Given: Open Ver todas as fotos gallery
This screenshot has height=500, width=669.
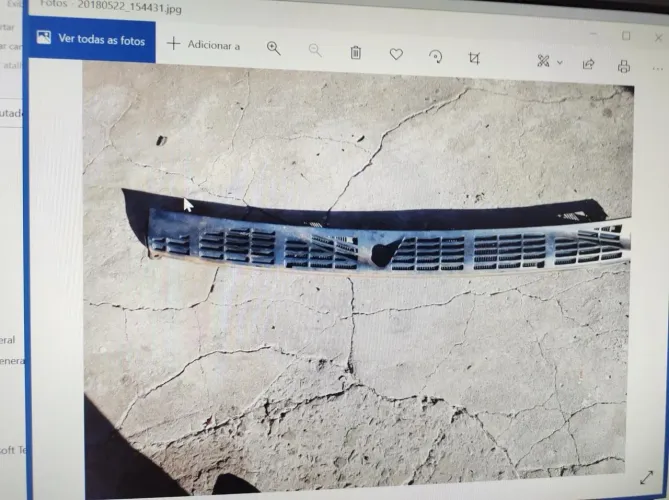Looking at the screenshot, I should pyautogui.click(x=90, y=39).
